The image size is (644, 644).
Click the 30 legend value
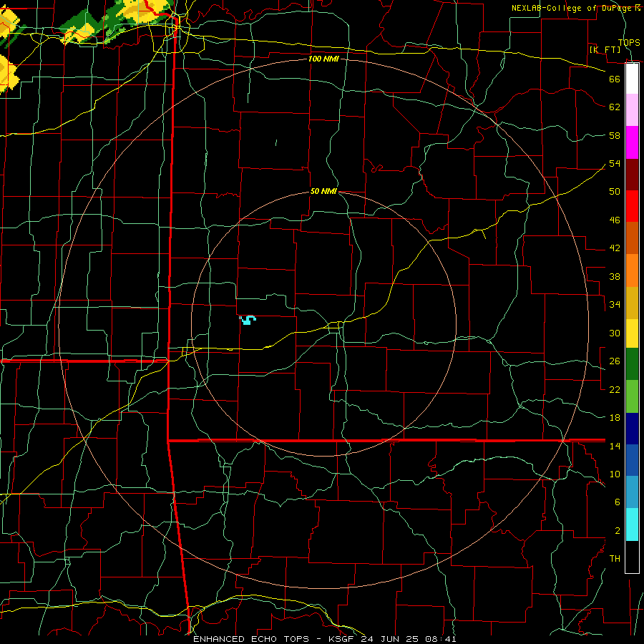tap(615, 333)
